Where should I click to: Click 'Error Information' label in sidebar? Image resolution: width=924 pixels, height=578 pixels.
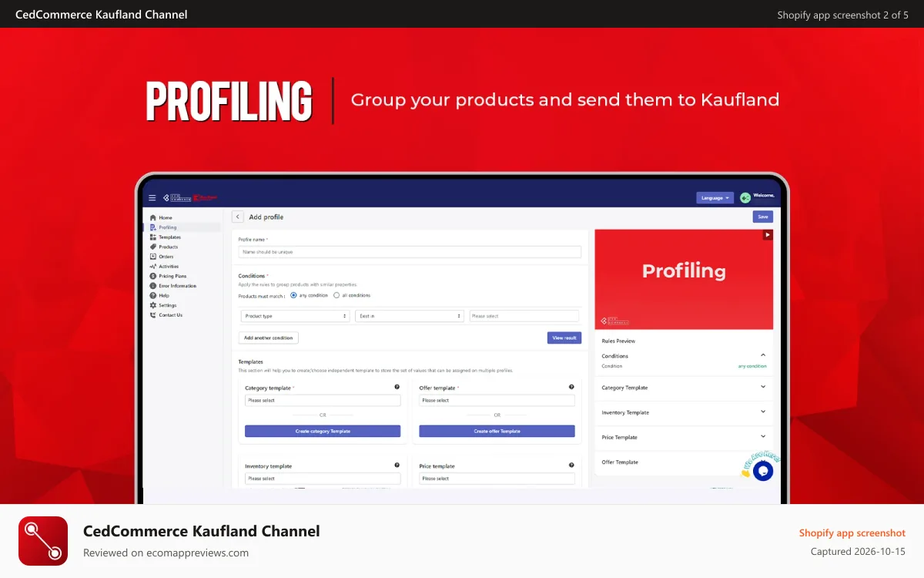[x=178, y=286]
